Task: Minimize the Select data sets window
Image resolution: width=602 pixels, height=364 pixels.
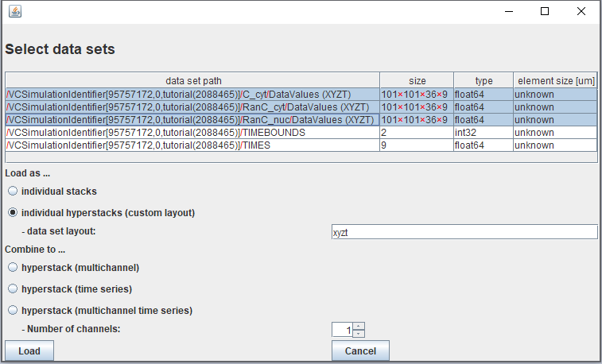Action: (509, 11)
